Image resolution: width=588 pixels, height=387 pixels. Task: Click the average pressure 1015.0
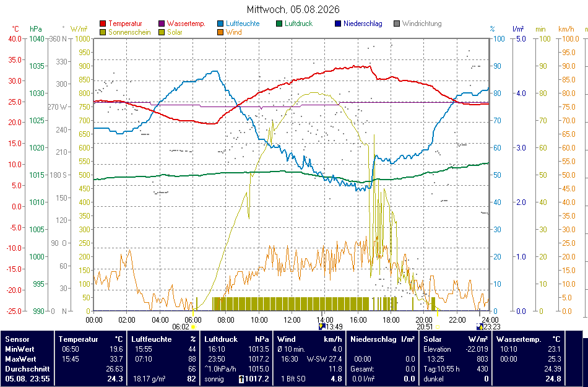tap(258, 369)
